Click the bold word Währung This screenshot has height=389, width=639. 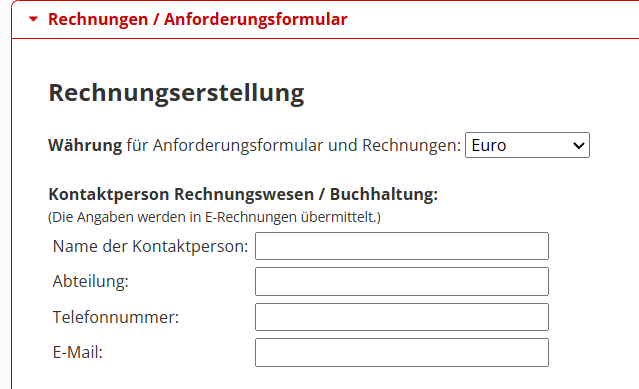click(x=85, y=145)
